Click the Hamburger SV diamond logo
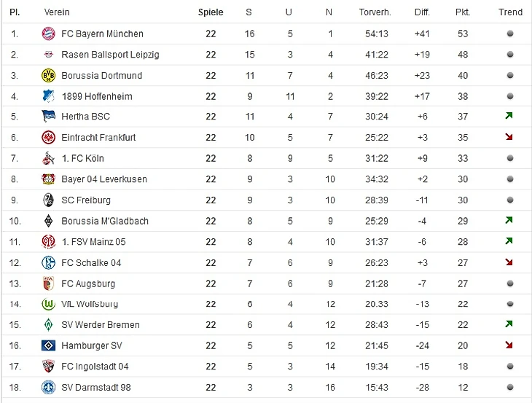 coord(48,345)
